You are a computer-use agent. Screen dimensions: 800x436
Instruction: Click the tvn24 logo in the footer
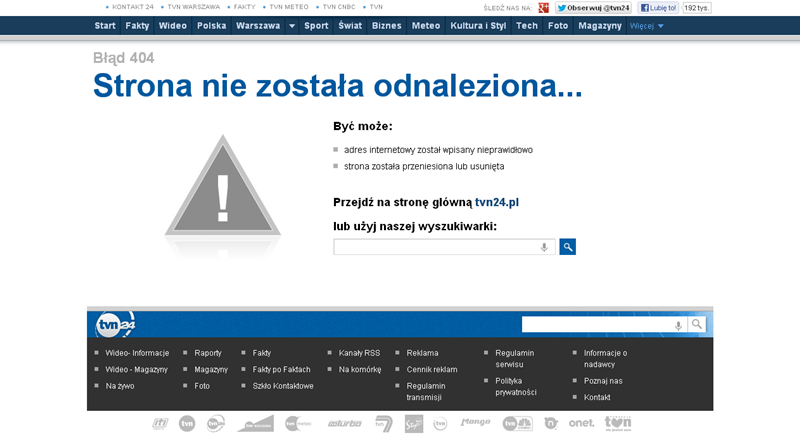point(115,325)
